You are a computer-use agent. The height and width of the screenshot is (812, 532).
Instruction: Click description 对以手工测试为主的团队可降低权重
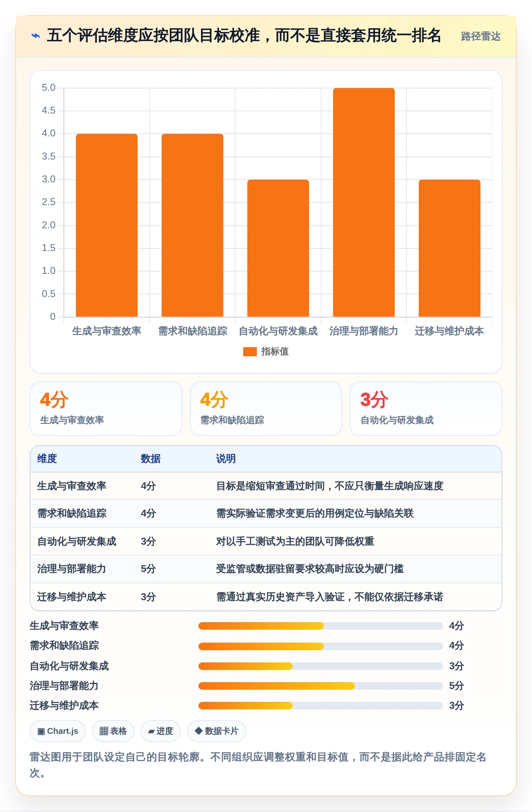tap(295, 542)
